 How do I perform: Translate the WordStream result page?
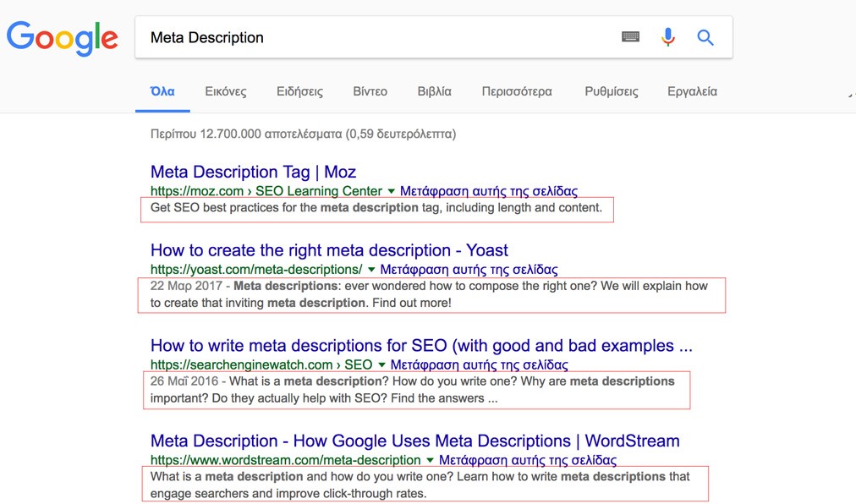(528, 461)
